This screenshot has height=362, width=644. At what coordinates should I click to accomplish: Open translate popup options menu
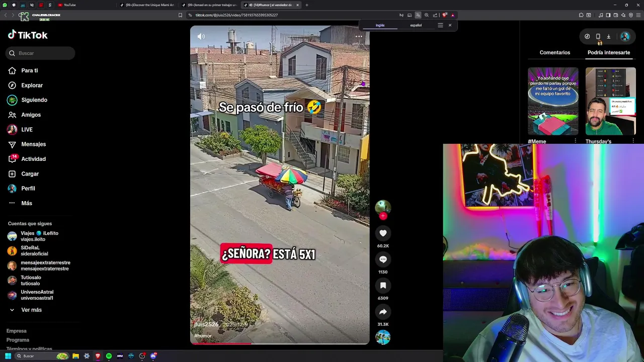(440, 25)
